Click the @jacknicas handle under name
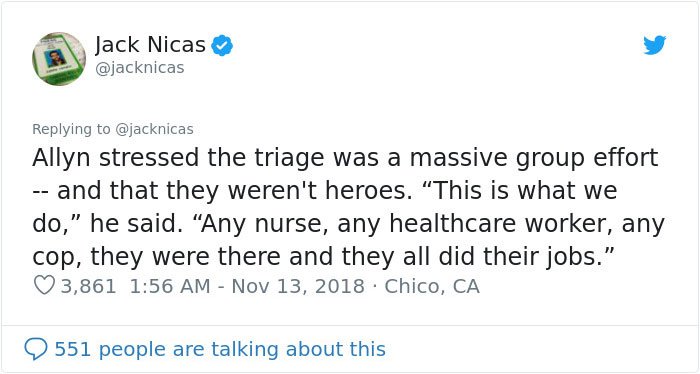700x374 pixels. coord(140,68)
